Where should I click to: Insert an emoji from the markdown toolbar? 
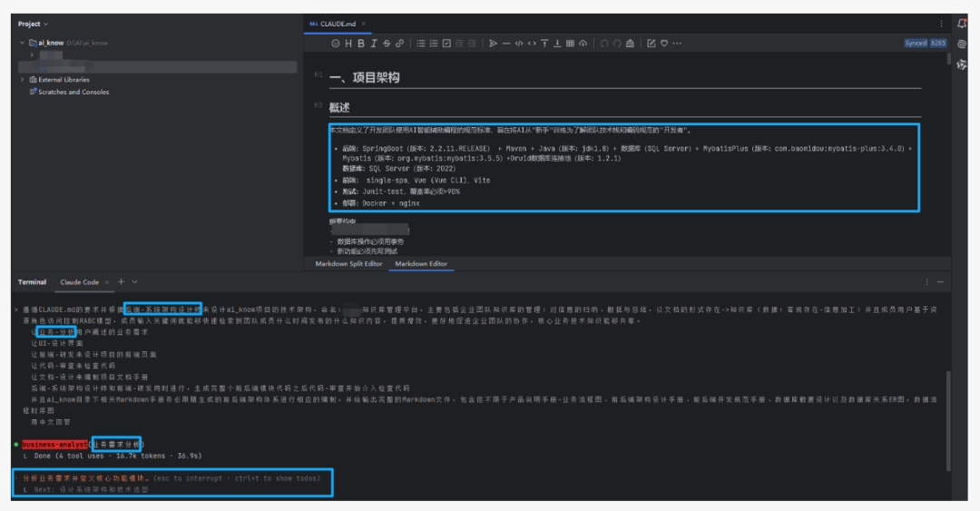336,44
